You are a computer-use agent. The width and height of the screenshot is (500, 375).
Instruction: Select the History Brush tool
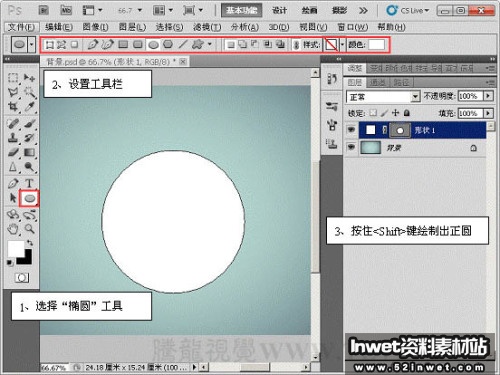coord(29,138)
